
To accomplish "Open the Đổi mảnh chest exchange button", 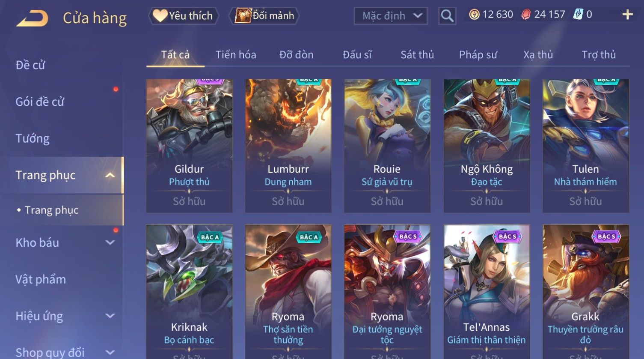I will [x=264, y=16].
